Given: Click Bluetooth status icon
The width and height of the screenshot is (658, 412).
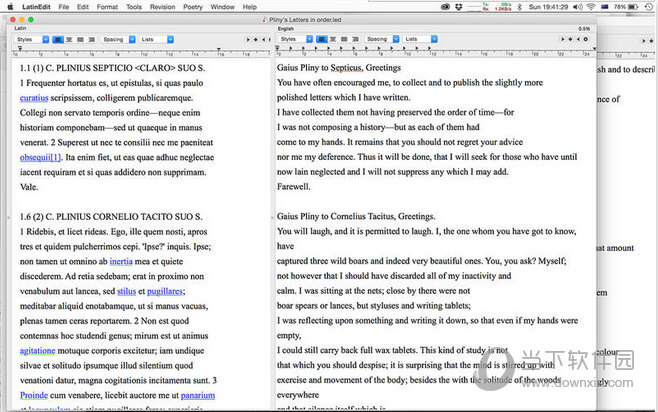Looking at the screenshot, I should click(520, 7).
